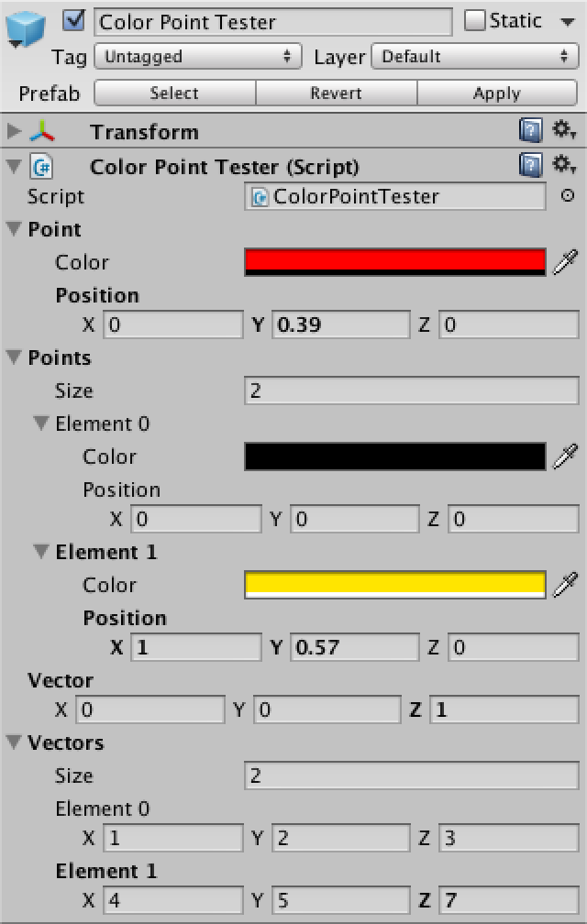Collapse the Vectors array foldout
Viewport: 587px width, 924px height.
tap(13, 742)
